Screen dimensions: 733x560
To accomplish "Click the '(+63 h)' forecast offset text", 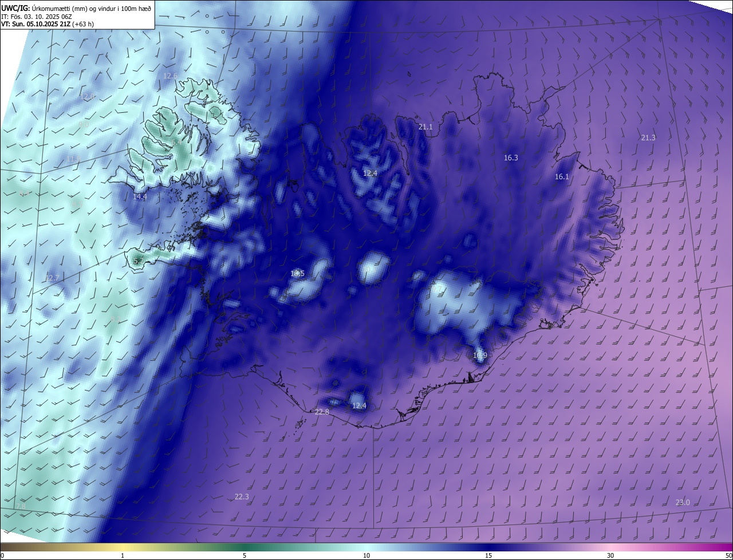I will pos(83,24).
